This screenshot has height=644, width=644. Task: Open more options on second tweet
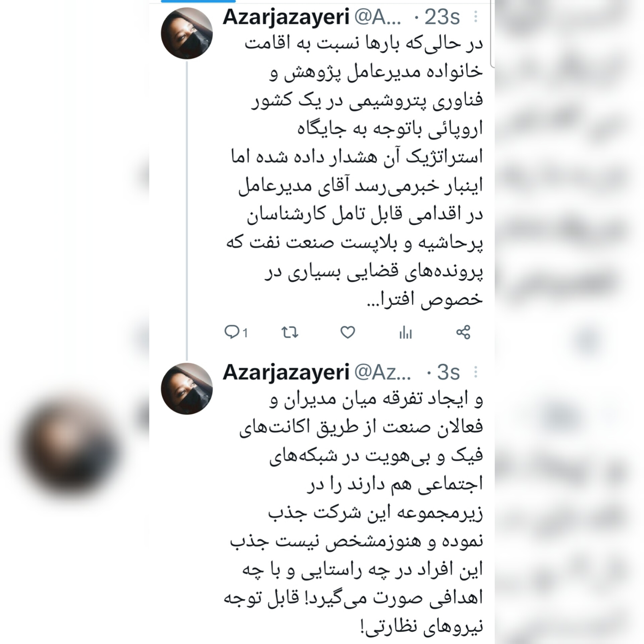coord(476,372)
